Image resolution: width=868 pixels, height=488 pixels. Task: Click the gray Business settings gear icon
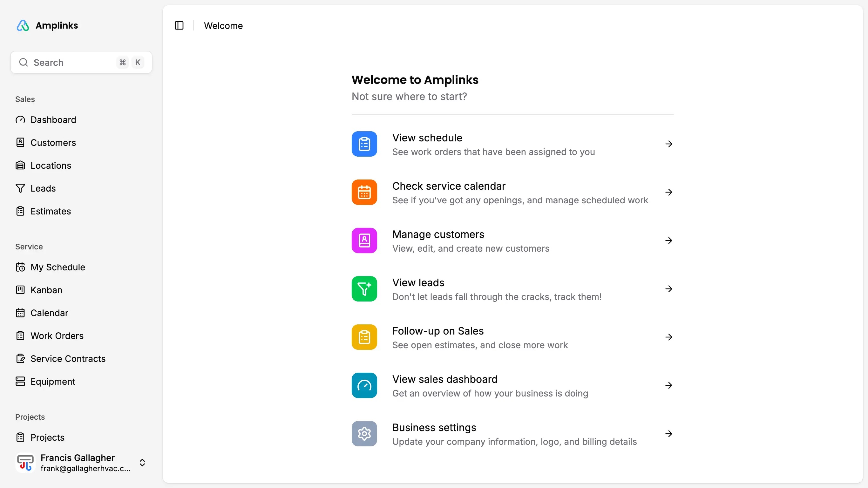[364, 434]
